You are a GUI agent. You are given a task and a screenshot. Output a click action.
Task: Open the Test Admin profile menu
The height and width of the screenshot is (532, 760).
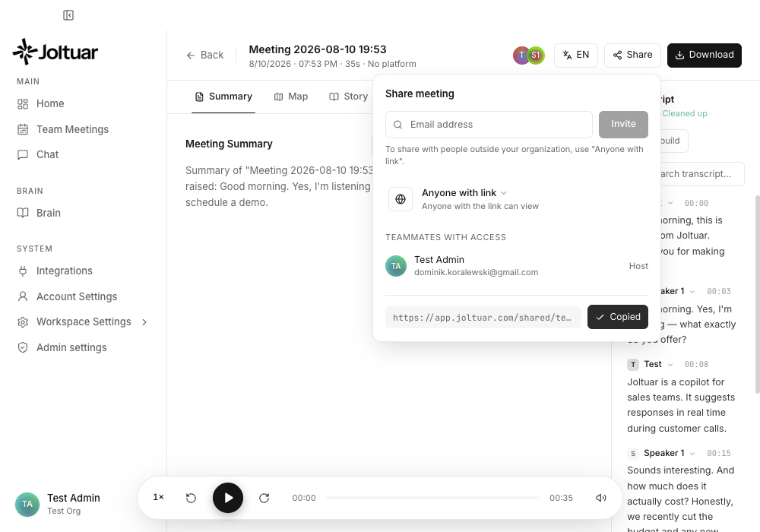tap(59, 505)
